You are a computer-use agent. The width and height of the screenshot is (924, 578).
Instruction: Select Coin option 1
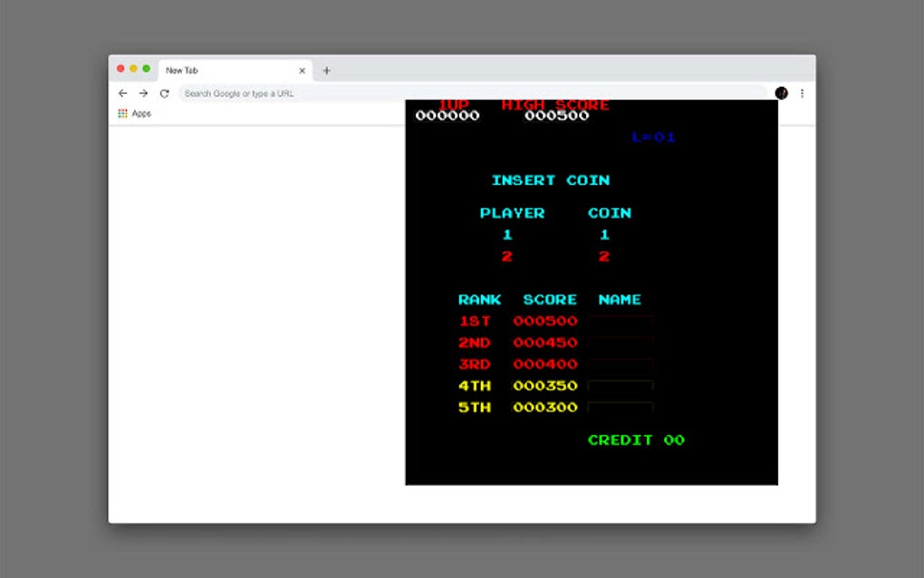coord(605,233)
